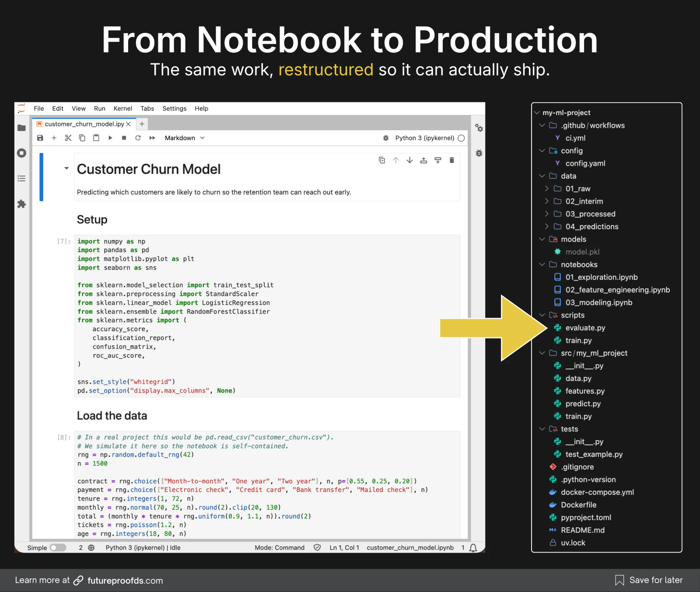The image size is (700, 592).
Task: Expand the 02_interim folder
Action: click(546, 201)
